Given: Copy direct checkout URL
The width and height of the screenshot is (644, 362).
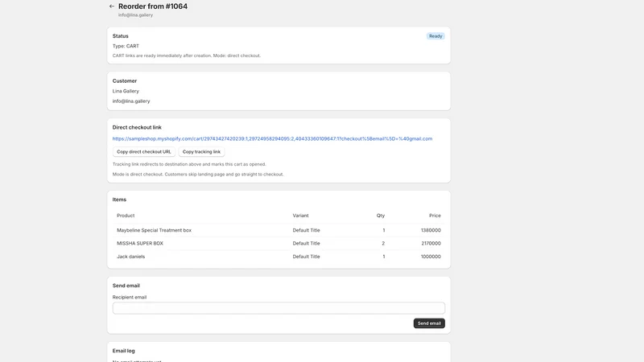Looking at the screenshot, I should click(x=144, y=152).
